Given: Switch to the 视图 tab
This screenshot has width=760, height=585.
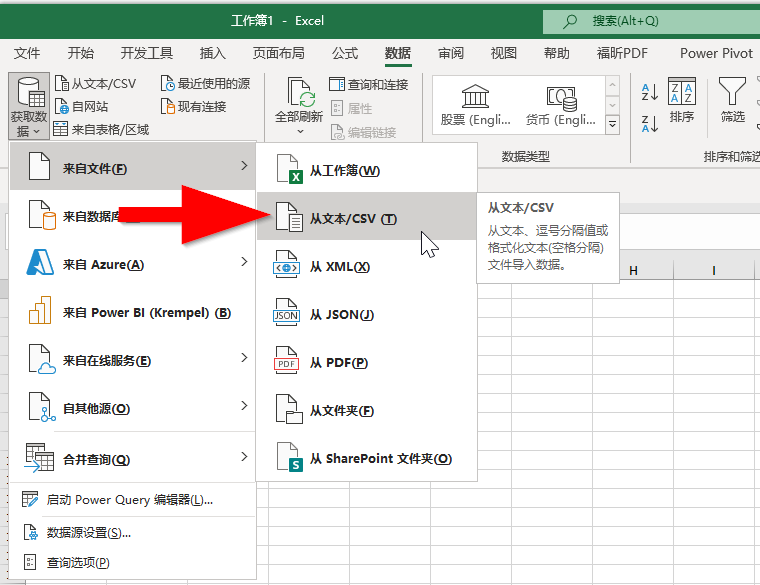Looking at the screenshot, I should [x=504, y=53].
